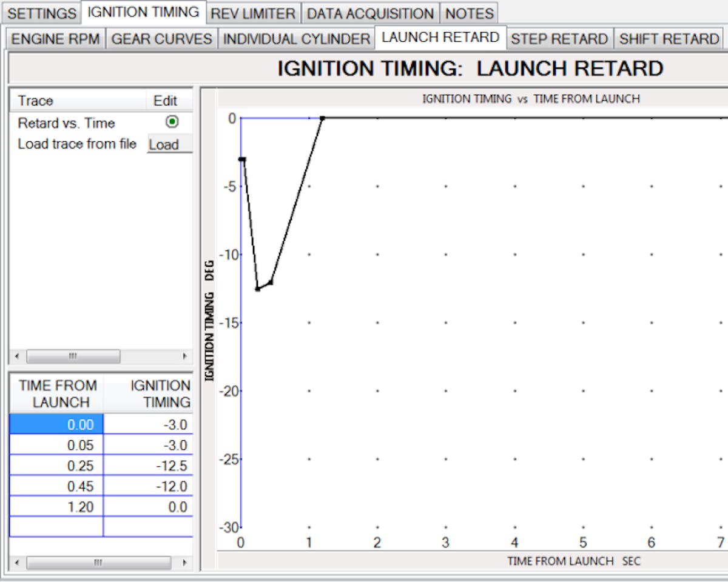Click the trace list's right scroll arrow
This screenshot has height=582, width=728.
(185, 356)
